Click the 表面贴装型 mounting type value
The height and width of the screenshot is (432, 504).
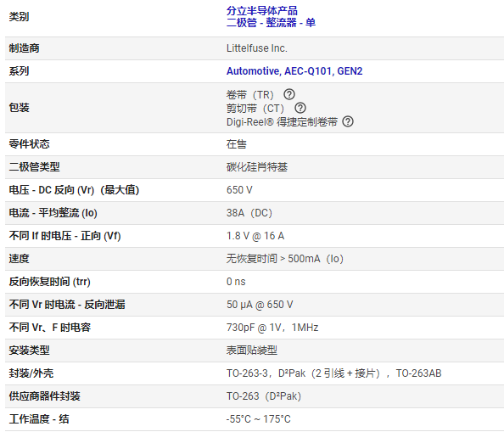tap(252, 351)
